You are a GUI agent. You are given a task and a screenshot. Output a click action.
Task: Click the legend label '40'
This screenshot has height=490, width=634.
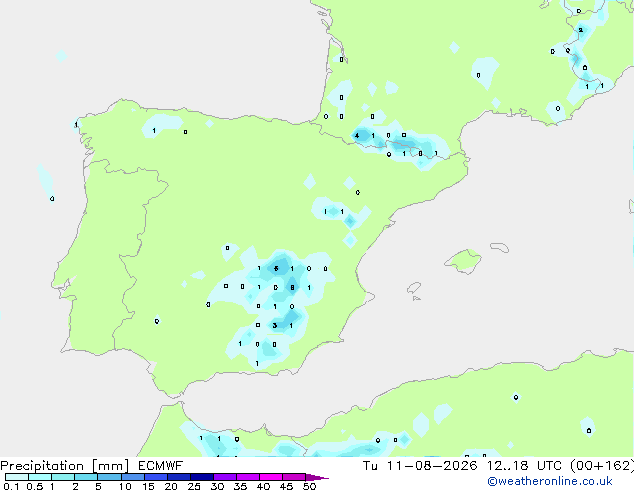click(263, 486)
